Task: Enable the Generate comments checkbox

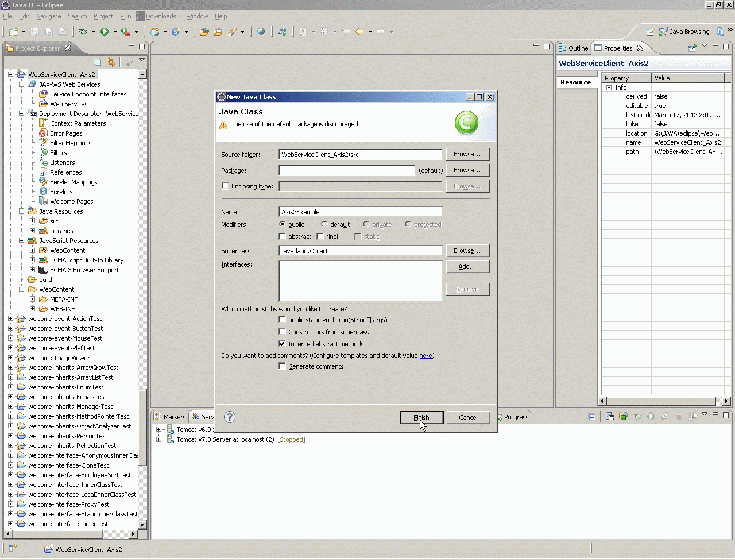Action: pyautogui.click(x=282, y=366)
